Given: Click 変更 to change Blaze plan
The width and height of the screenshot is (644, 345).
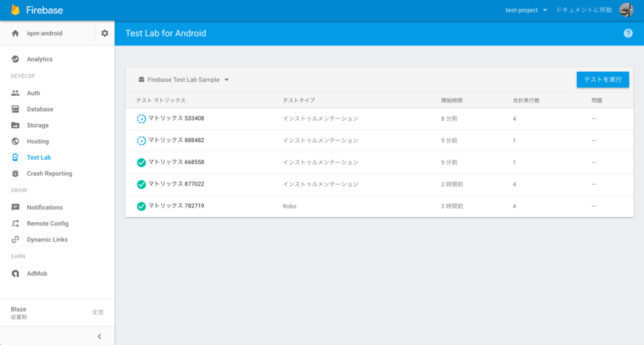Looking at the screenshot, I should [x=97, y=312].
